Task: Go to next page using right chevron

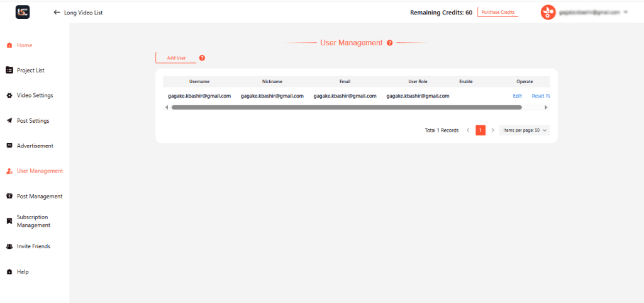Action: (x=493, y=130)
